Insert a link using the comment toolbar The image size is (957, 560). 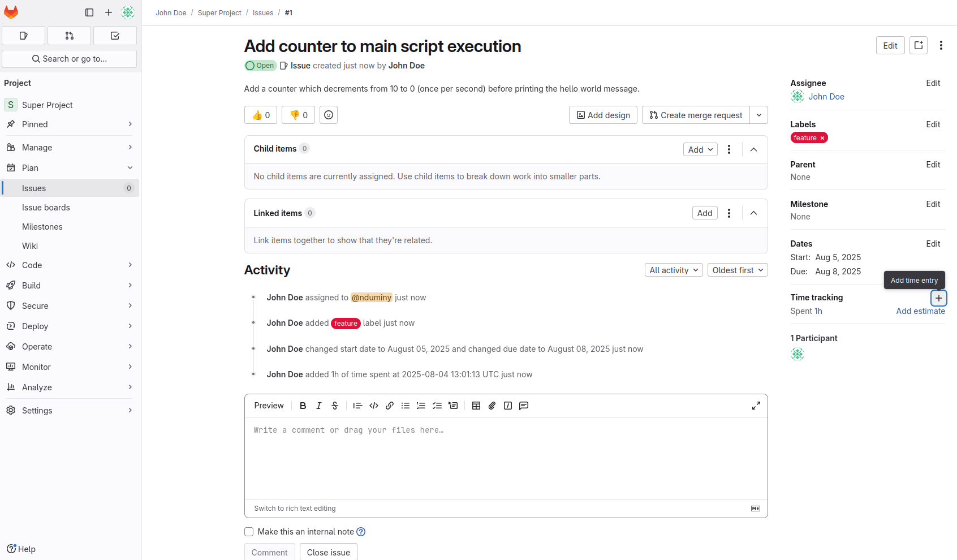pos(389,406)
